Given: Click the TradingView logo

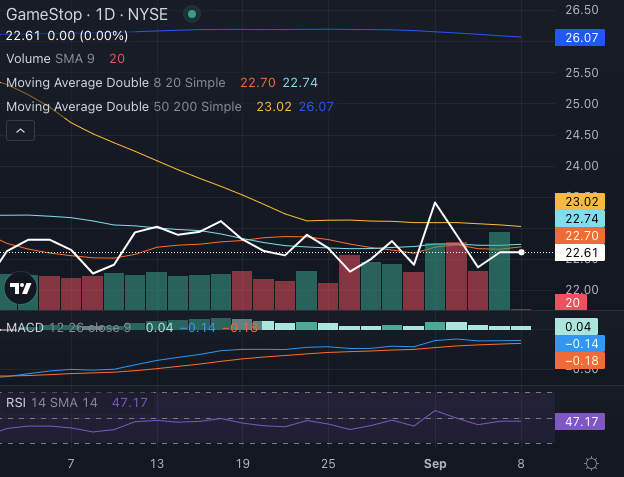Looking at the screenshot, I should [20, 289].
